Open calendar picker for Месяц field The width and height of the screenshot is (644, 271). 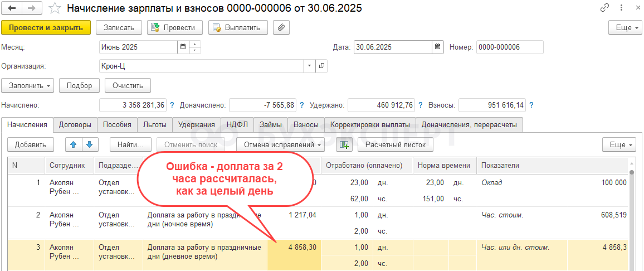pyautogui.click(x=183, y=47)
